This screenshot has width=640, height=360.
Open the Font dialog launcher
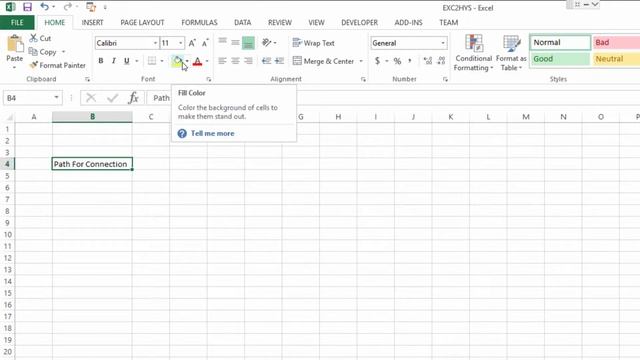coord(209,79)
